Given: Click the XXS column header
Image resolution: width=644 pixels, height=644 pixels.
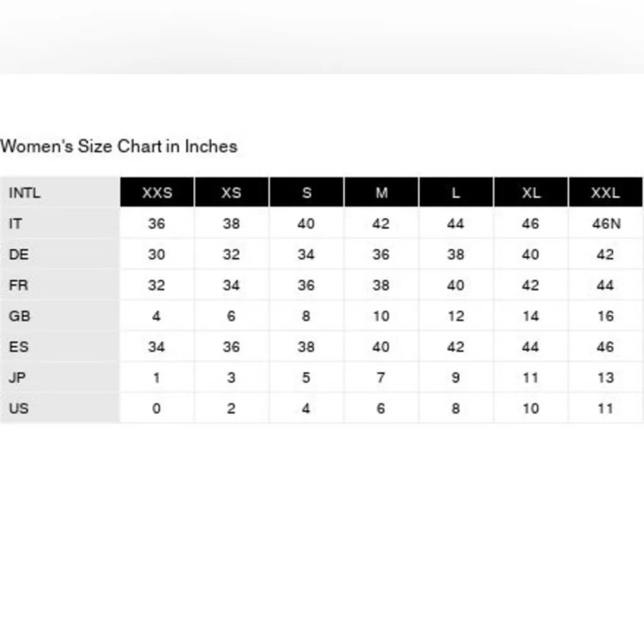Looking at the screenshot, I should [x=157, y=193].
